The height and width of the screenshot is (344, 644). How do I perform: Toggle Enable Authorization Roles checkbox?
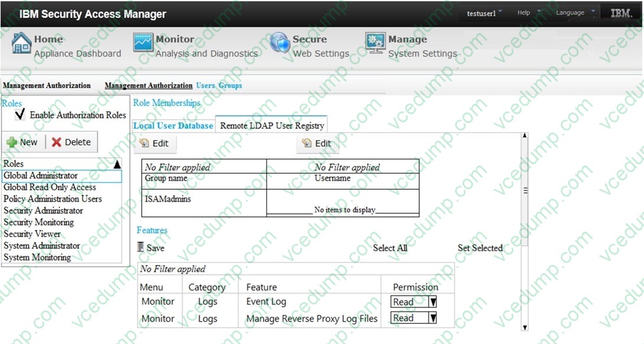coord(20,115)
